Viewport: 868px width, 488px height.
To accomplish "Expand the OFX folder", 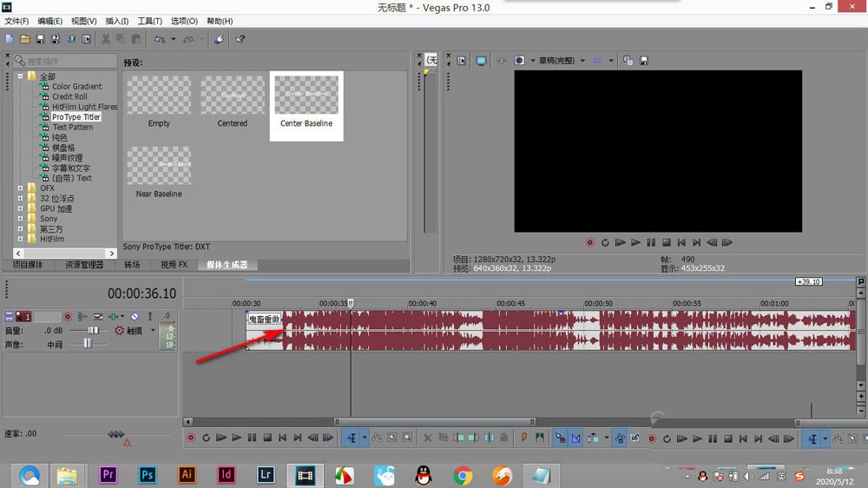I will (20, 188).
